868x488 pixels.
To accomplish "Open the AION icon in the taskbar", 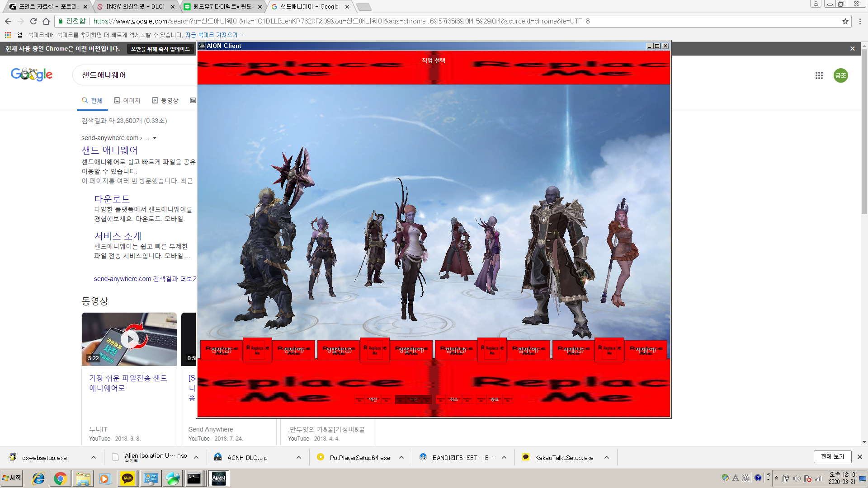I will pos(218,479).
